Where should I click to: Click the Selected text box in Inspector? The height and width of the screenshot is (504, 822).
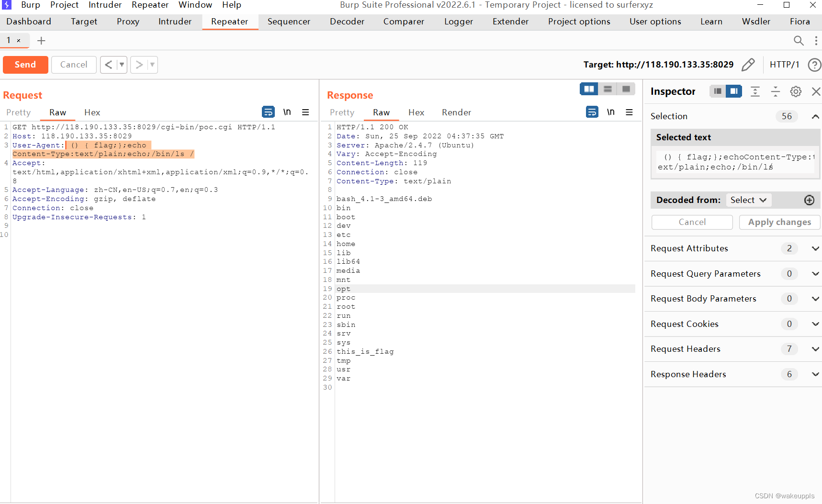[735, 162]
